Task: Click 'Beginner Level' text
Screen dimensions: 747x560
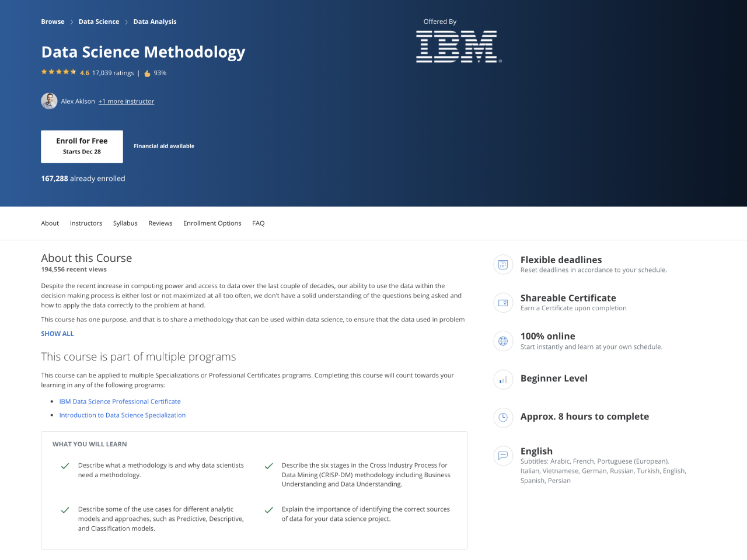Action: pyautogui.click(x=554, y=378)
